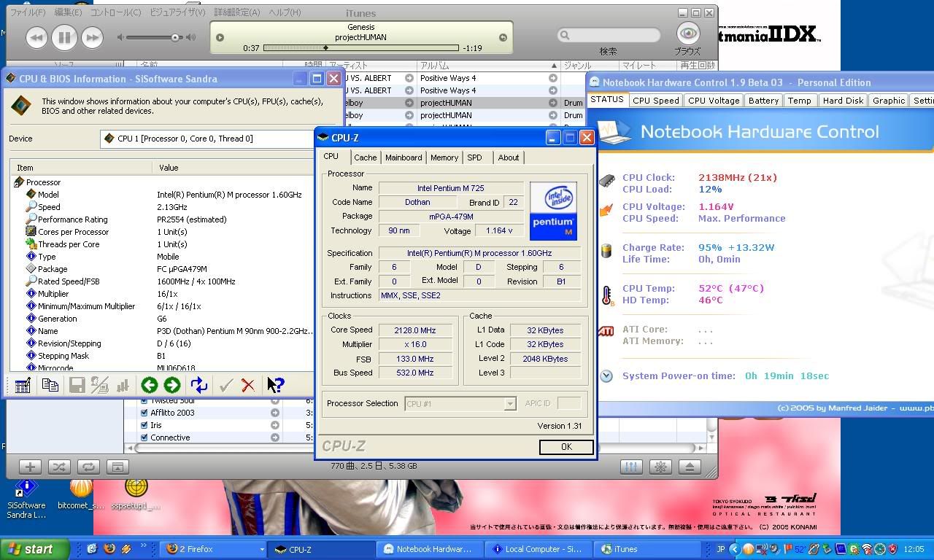
Task: Click the iTunes track progress bar
Action: (x=361, y=48)
